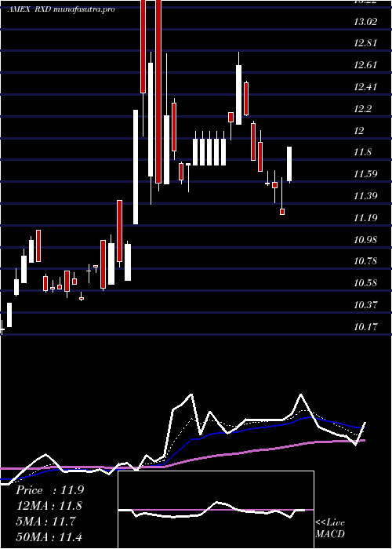Image resolution: width=392 pixels, height=549 pixels.
Task: Click the 10.37 price axis label
Action: point(365,305)
